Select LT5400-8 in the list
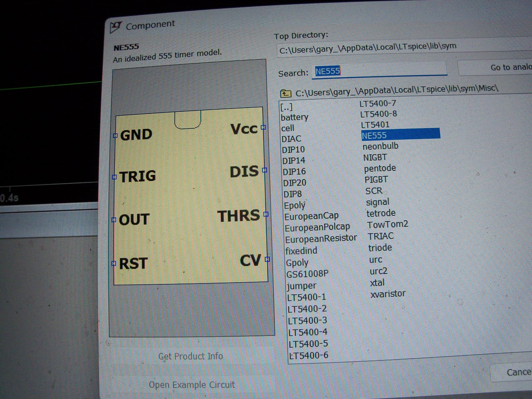The image size is (532, 399). coord(379,114)
